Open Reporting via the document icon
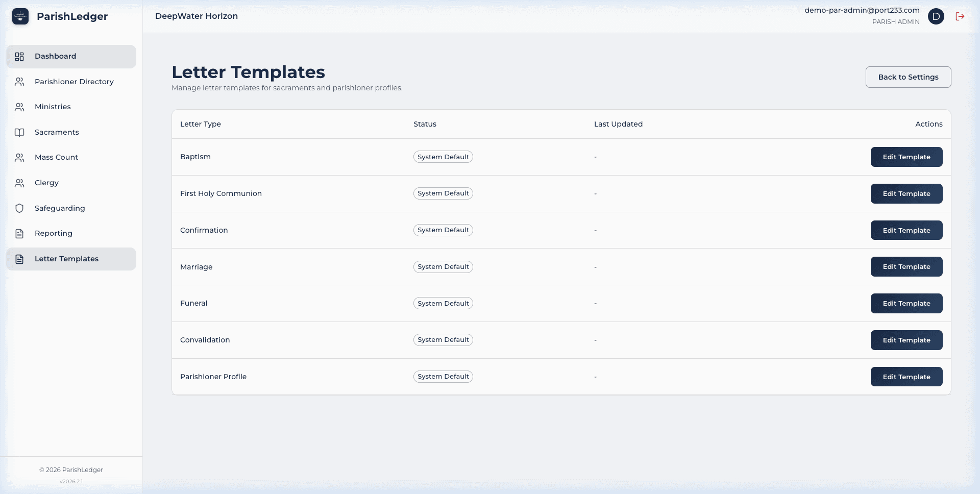980x494 pixels. pos(19,233)
